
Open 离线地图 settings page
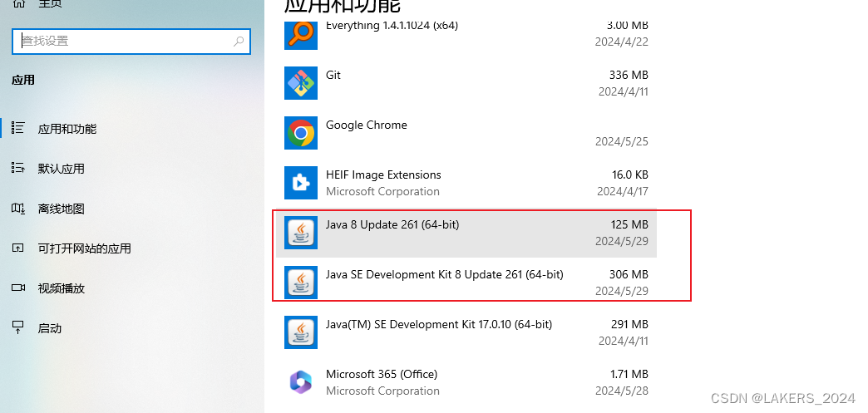61,209
